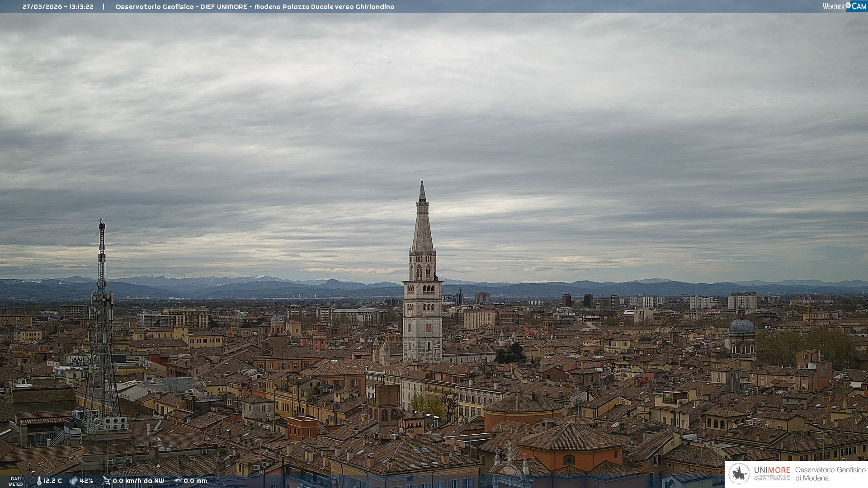
Task: Click the 0.0 km/h da NW wind reading
Action: 138,481
